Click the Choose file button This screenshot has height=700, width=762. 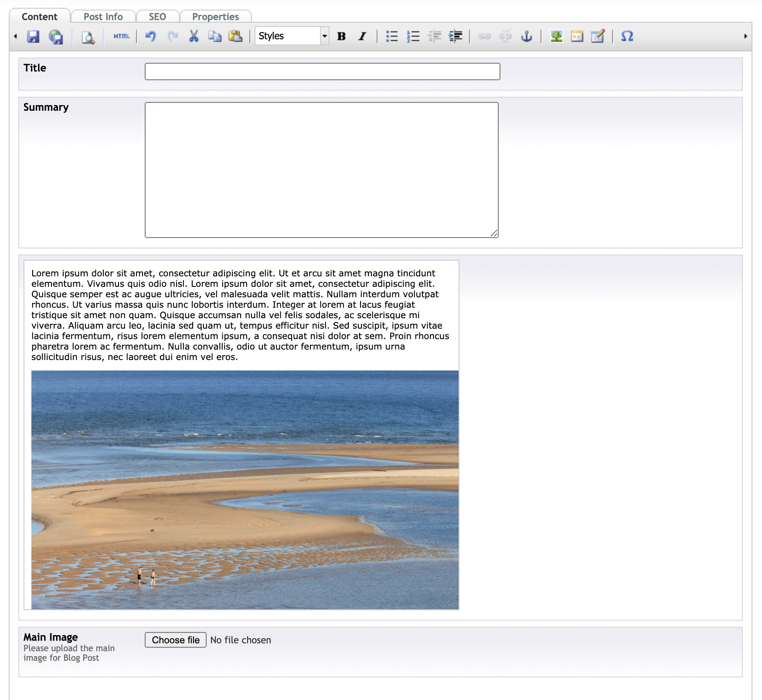pyautogui.click(x=176, y=640)
